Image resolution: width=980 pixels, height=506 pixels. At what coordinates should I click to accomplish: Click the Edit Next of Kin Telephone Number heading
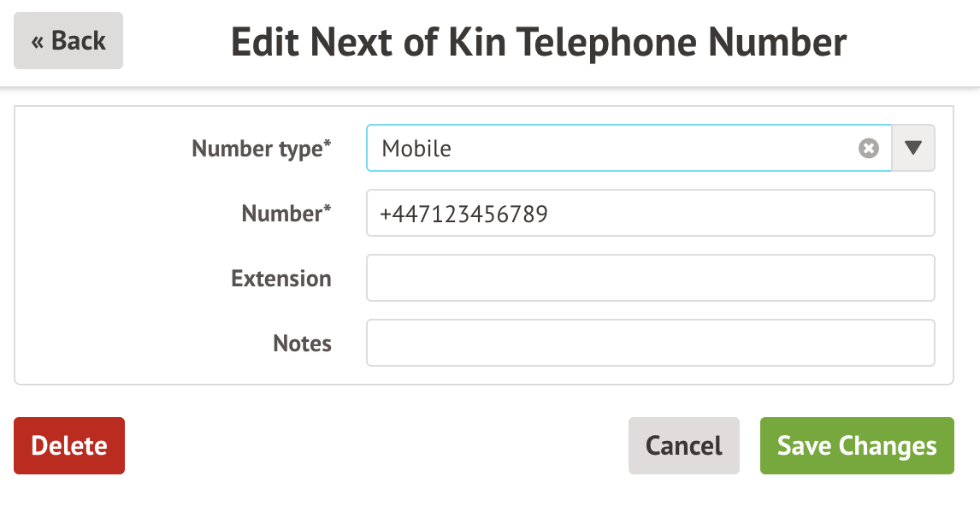(539, 42)
